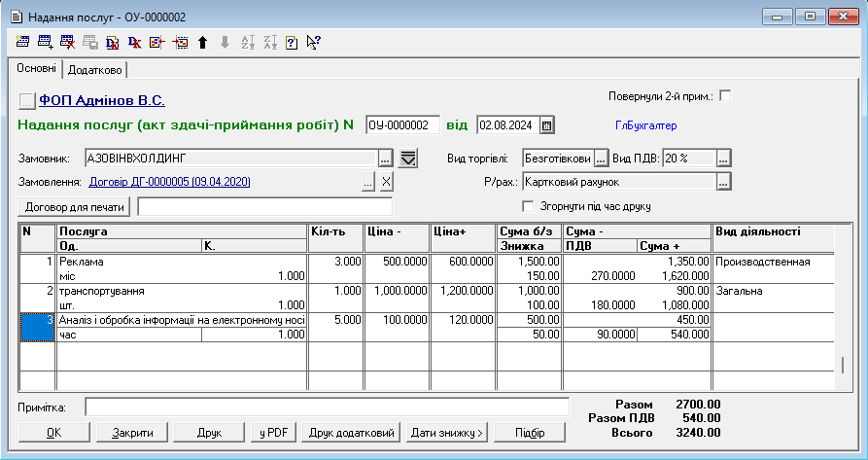This screenshot has width=868, height=460.
Task: Clear the order using the X button
Action: (x=386, y=182)
